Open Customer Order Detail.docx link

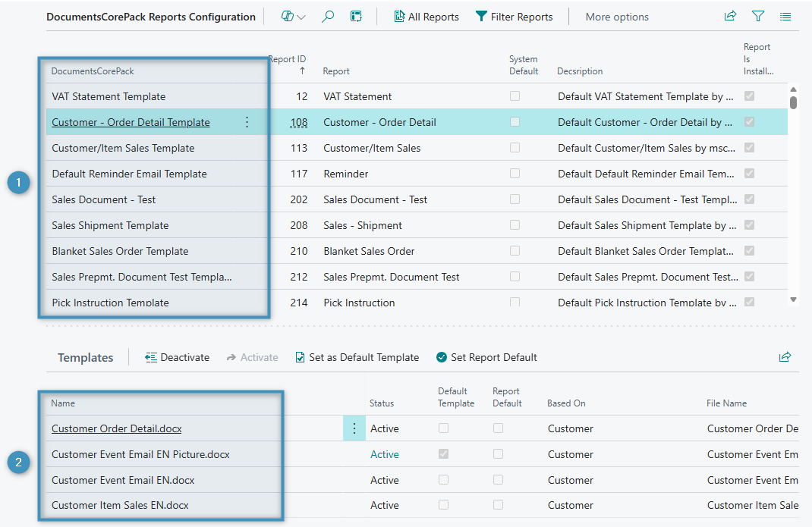(117, 428)
